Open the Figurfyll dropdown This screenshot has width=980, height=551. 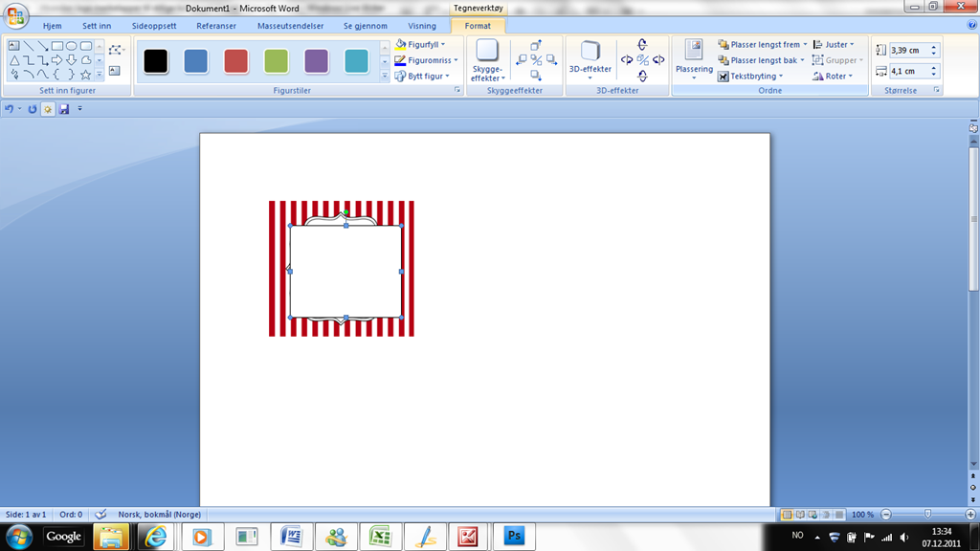(x=421, y=44)
